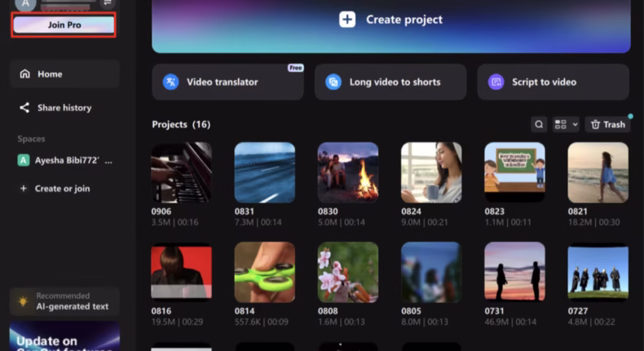Click the project name 0808
The height and width of the screenshot is (351, 644).
coord(328,311)
